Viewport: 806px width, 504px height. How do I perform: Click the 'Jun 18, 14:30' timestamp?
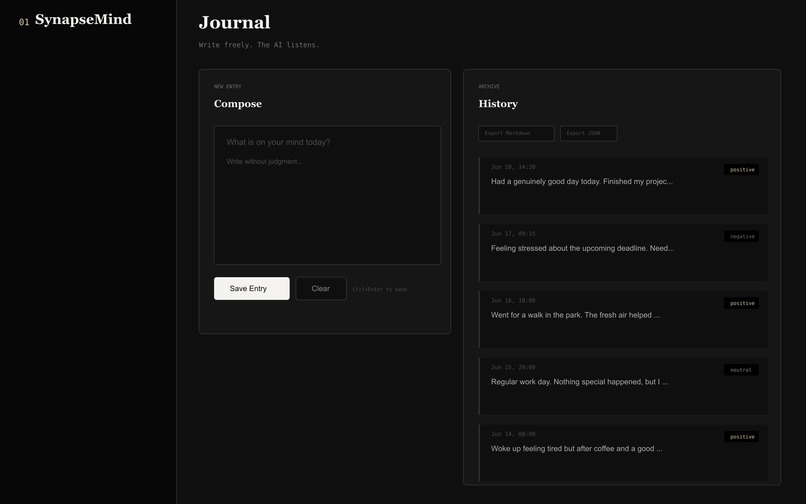(x=513, y=167)
